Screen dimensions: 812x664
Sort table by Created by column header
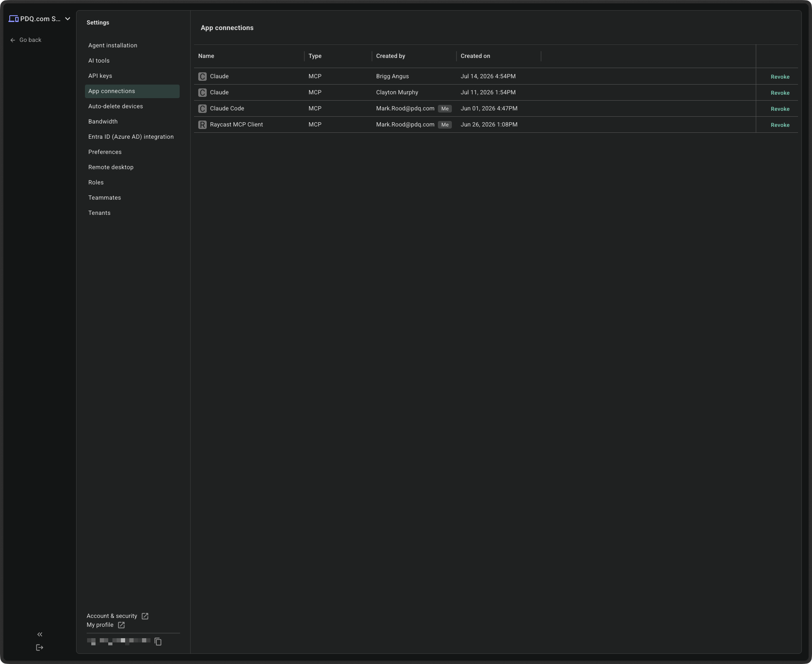click(x=391, y=56)
